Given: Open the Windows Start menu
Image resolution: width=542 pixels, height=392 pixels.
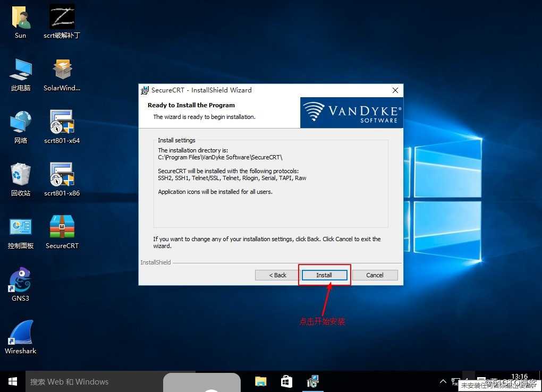Looking at the screenshot, I should [13, 381].
